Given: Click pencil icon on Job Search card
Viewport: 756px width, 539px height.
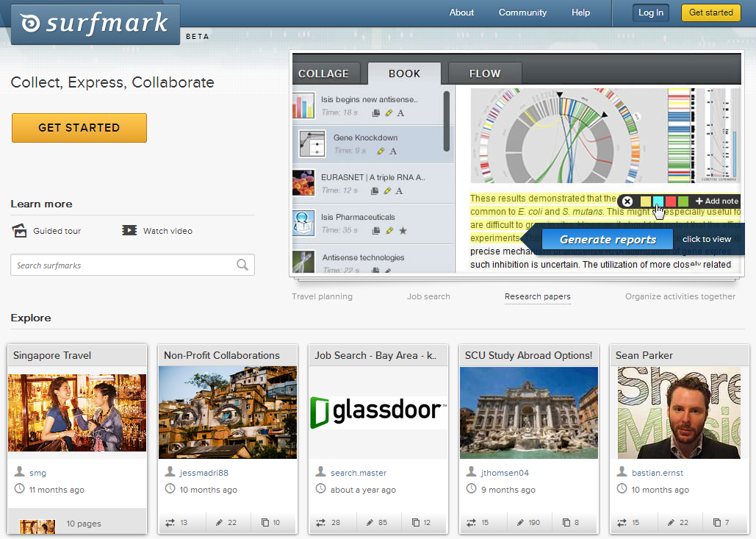Looking at the screenshot, I should click(370, 523).
